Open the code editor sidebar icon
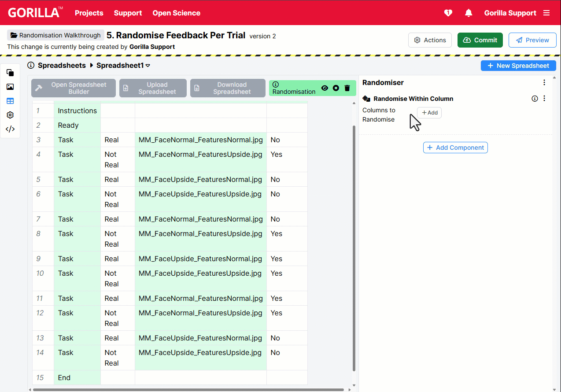561x392 pixels. pos(10,129)
